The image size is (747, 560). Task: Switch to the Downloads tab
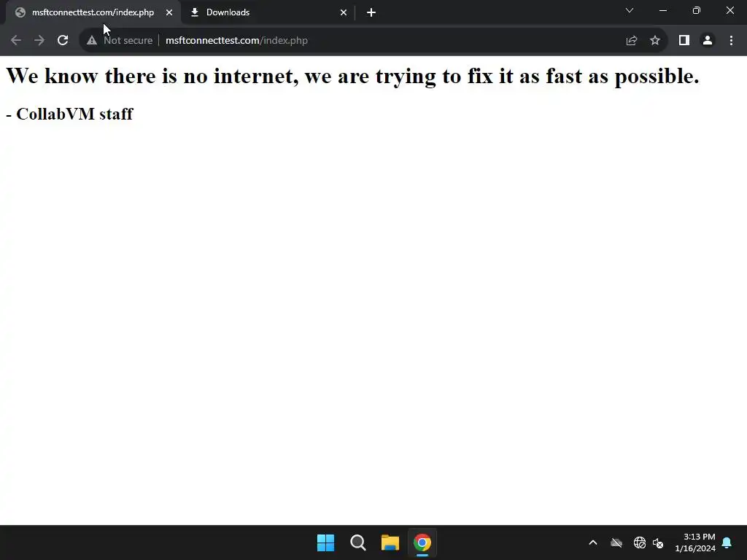[268, 12]
